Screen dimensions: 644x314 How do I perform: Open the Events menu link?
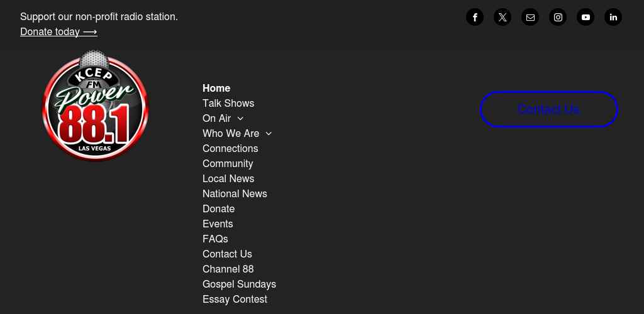coord(218,224)
